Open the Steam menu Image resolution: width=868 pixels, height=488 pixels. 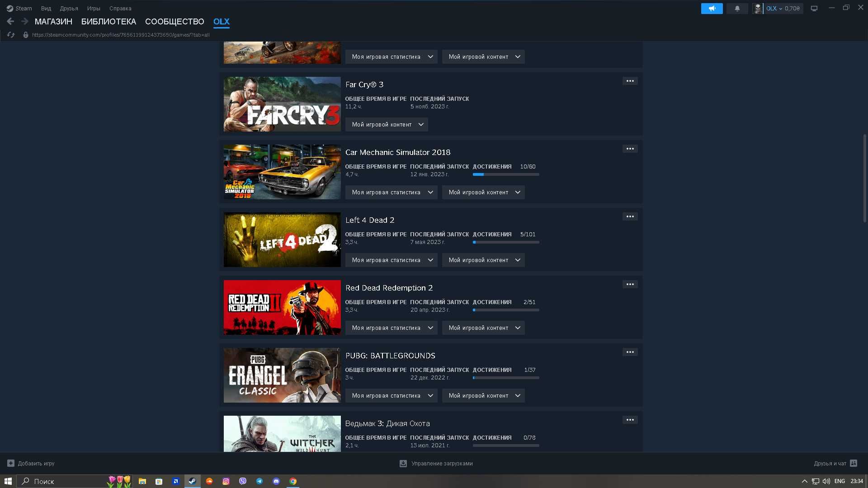[19, 9]
